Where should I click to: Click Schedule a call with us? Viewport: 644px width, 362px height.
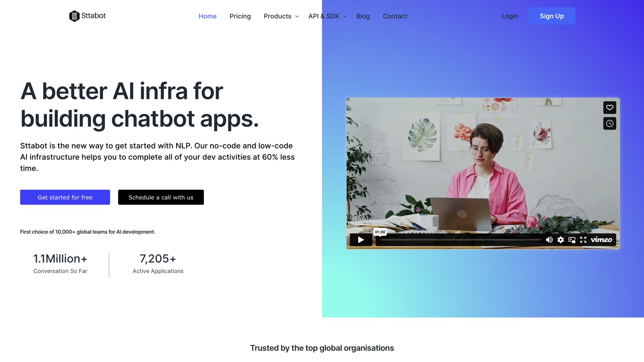(161, 197)
